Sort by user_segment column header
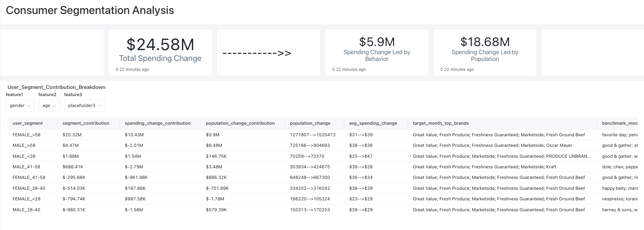This screenshot has height=230, width=644. tap(28, 123)
